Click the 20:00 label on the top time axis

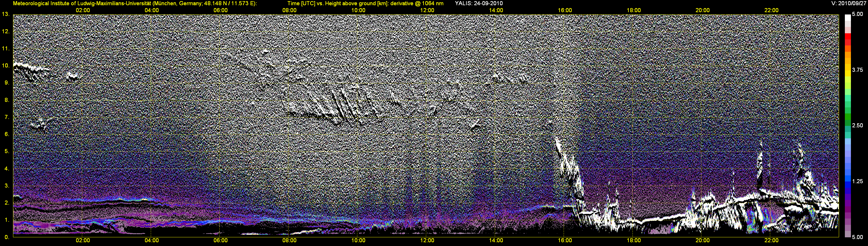pyautogui.click(x=703, y=10)
